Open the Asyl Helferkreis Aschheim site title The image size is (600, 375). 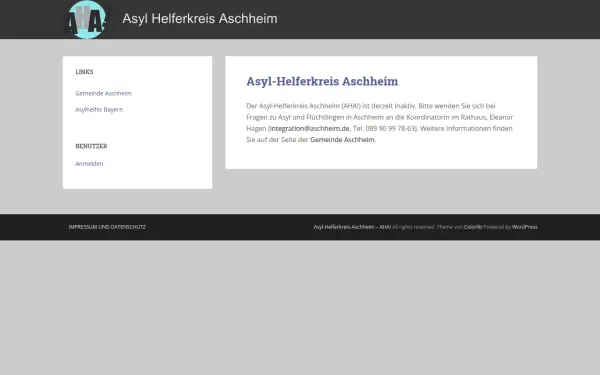pyautogui.click(x=200, y=18)
